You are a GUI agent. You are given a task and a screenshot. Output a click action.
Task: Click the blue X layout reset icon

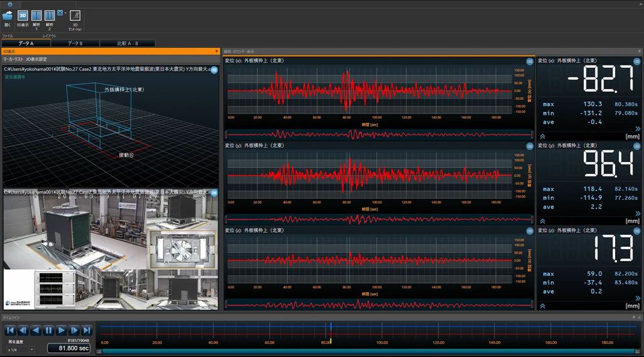(x=60, y=13)
